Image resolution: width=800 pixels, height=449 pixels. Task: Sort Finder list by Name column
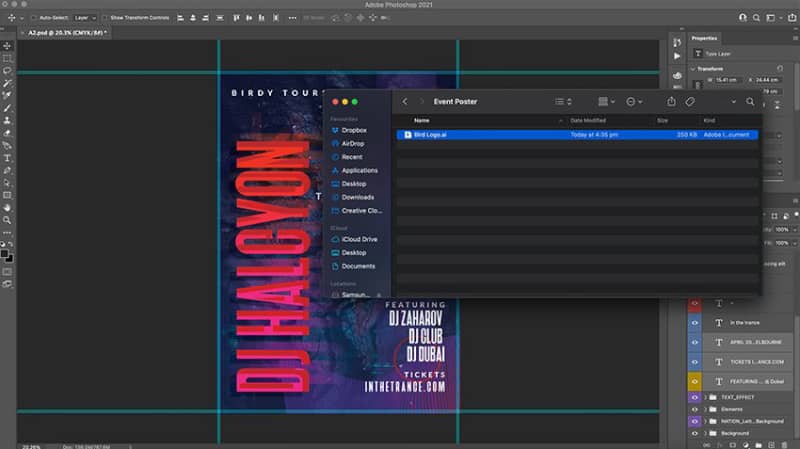[x=421, y=120]
